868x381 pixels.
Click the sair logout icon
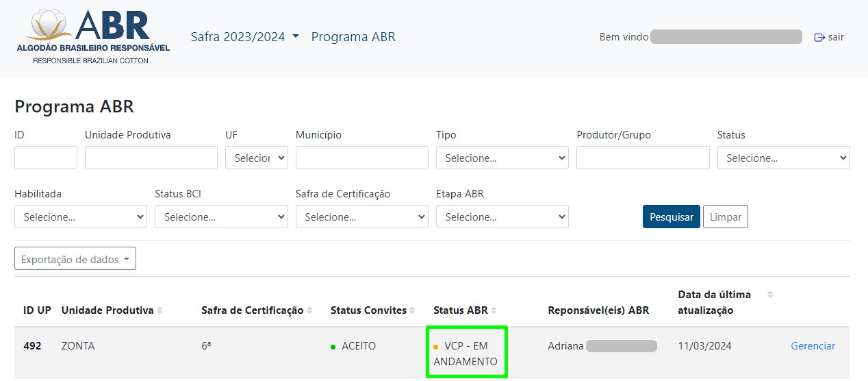click(819, 38)
